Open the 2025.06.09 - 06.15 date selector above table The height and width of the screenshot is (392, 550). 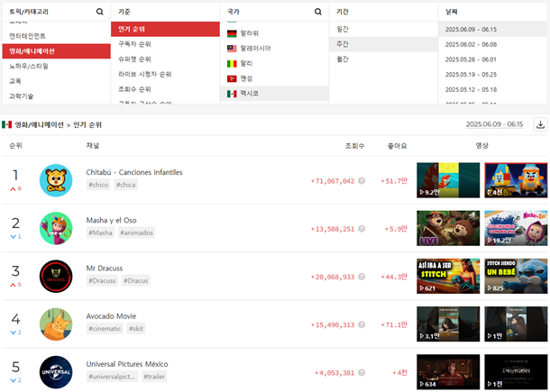pos(494,124)
